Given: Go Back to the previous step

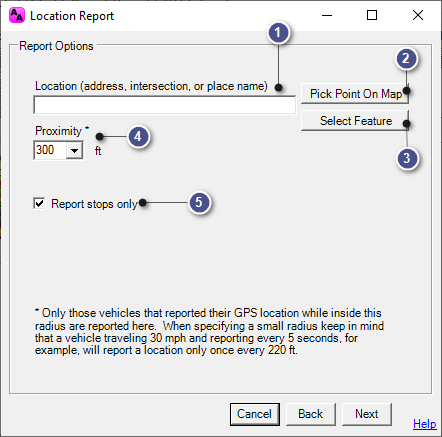Looking at the screenshot, I should click(x=311, y=414).
